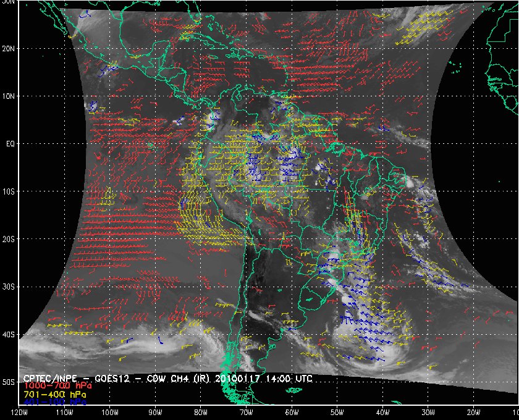Screen dimensions: 519x420
Task: Click the yellow 701-400 hPa legend entry
Action: pos(55,395)
